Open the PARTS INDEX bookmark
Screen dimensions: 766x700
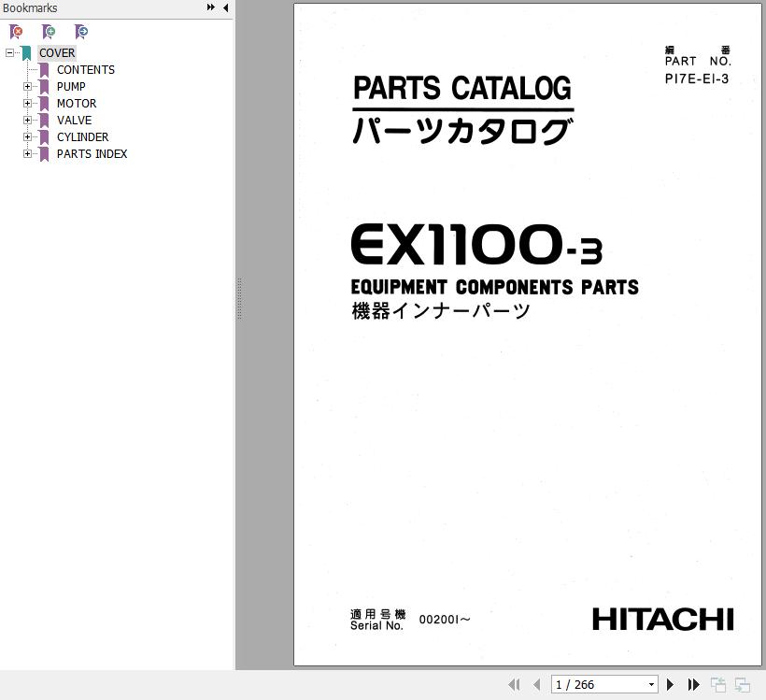92,153
